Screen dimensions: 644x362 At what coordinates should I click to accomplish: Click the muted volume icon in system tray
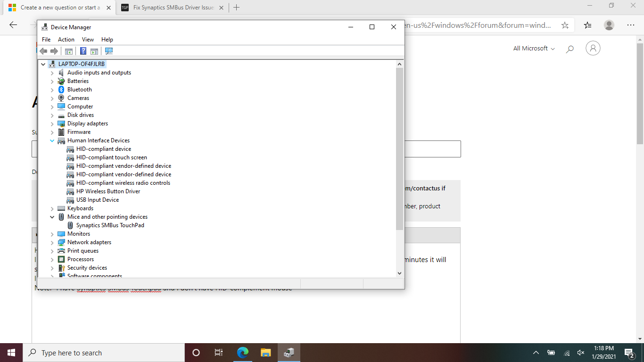(x=581, y=353)
